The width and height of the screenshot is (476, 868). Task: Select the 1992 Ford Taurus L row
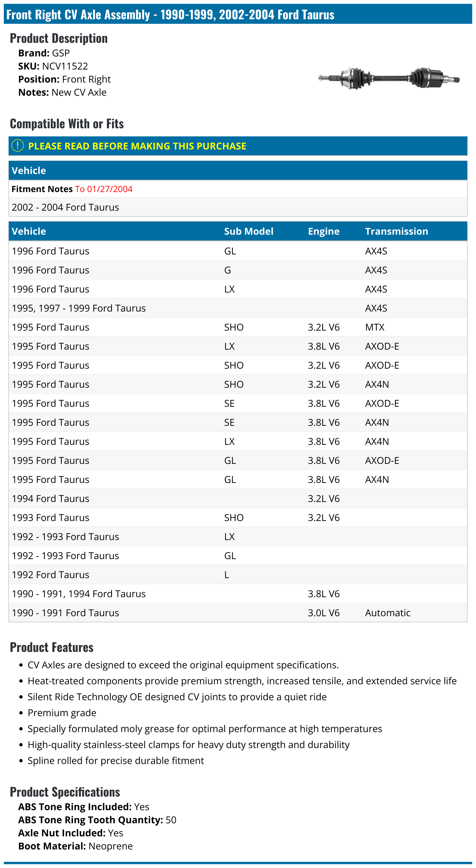tap(50, 575)
